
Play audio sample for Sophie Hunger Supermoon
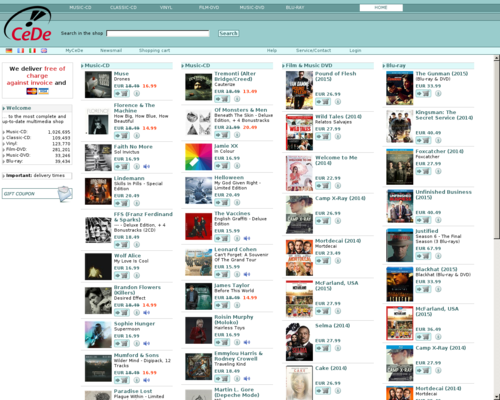tap(146, 344)
